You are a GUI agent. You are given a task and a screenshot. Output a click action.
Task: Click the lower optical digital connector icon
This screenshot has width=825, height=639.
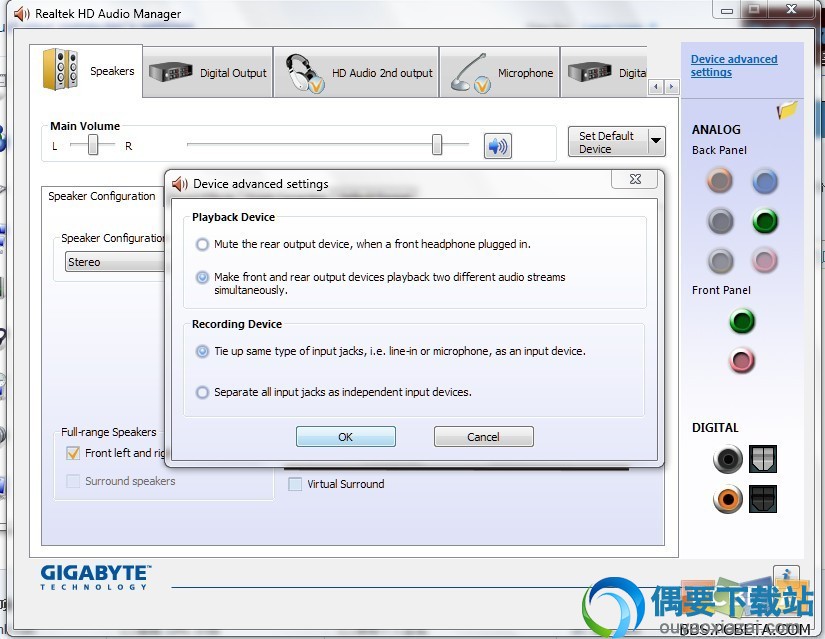click(763, 499)
